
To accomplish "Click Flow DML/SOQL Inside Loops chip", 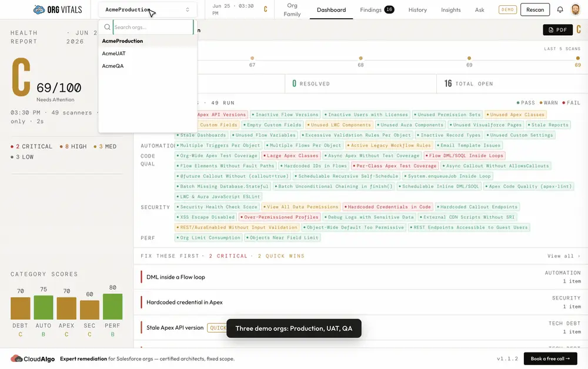I will click(465, 156).
